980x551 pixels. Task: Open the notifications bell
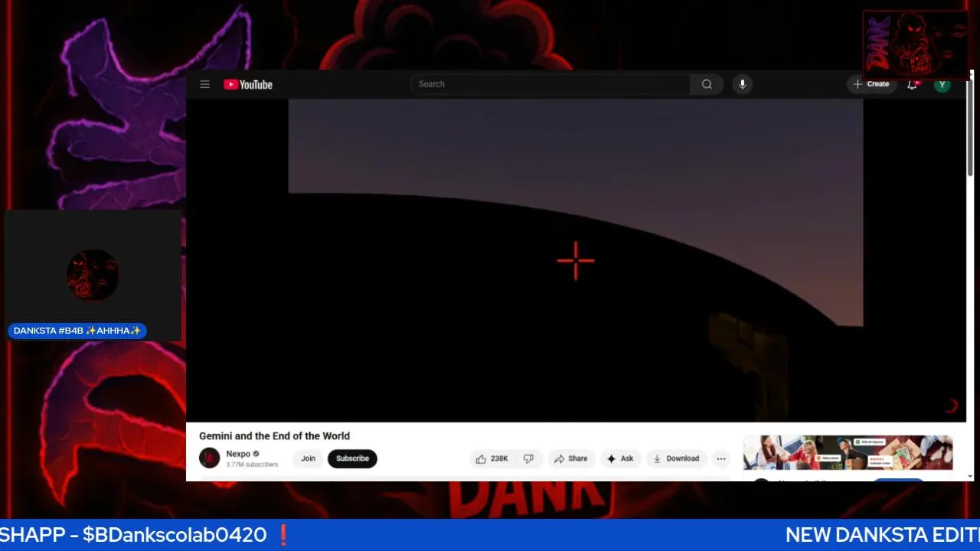click(x=912, y=84)
